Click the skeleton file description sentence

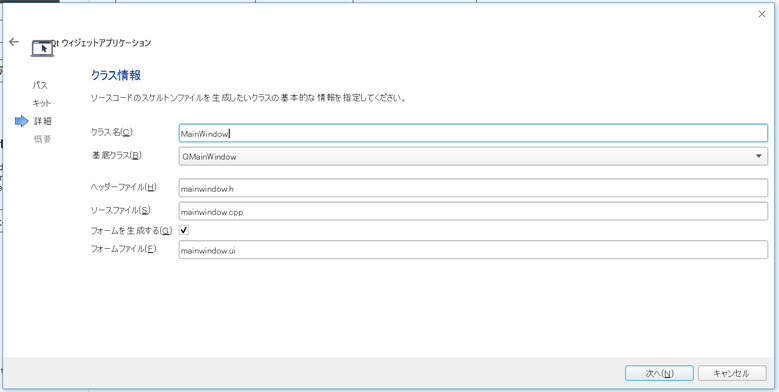248,98
